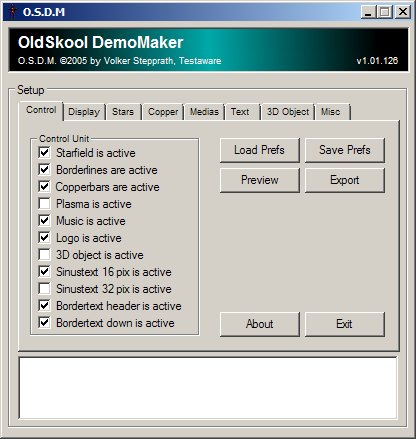Click inside the empty white text box
The width and height of the screenshot is (416, 439).
pyautogui.click(x=208, y=388)
